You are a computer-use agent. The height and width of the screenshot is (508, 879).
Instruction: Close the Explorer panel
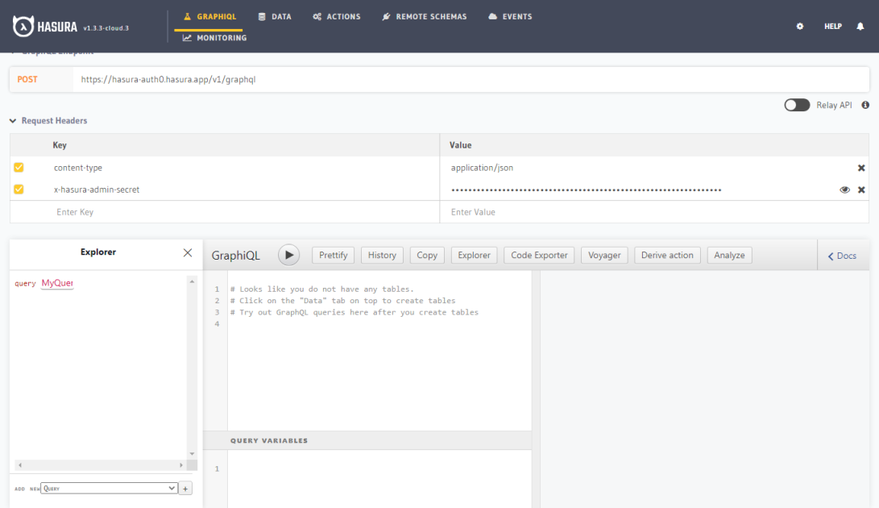tap(188, 253)
